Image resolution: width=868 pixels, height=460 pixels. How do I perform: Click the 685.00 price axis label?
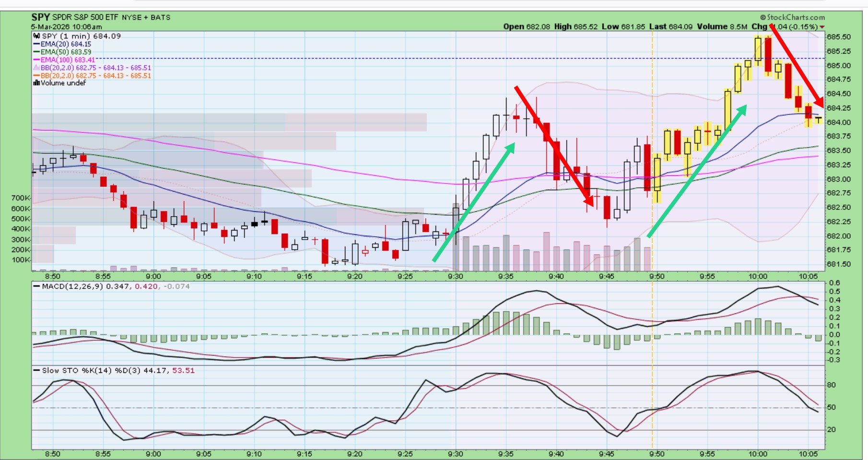click(x=839, y=66)
